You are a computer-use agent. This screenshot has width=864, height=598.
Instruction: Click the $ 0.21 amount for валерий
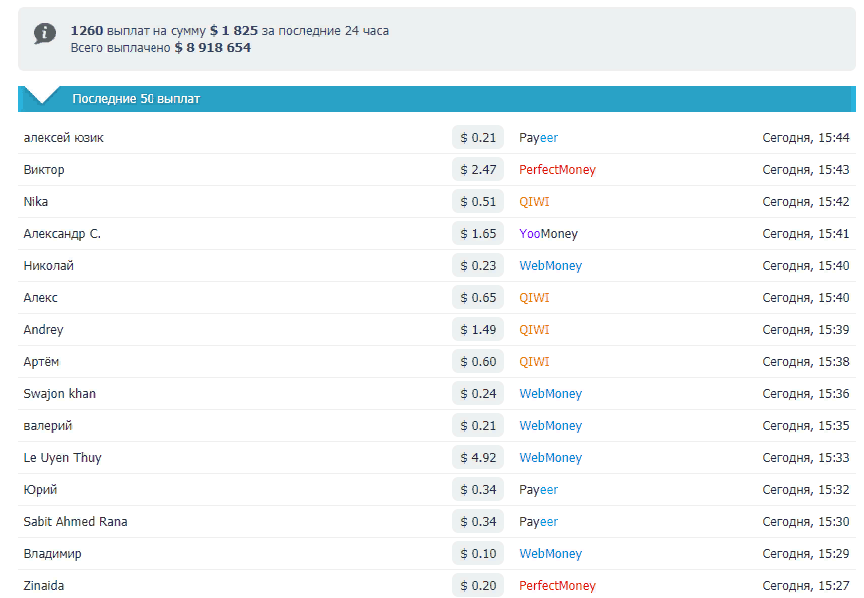[478, 425]
